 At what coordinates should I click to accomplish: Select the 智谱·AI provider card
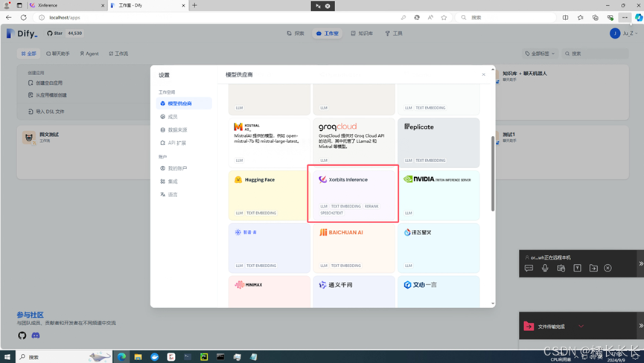(269, 248)
